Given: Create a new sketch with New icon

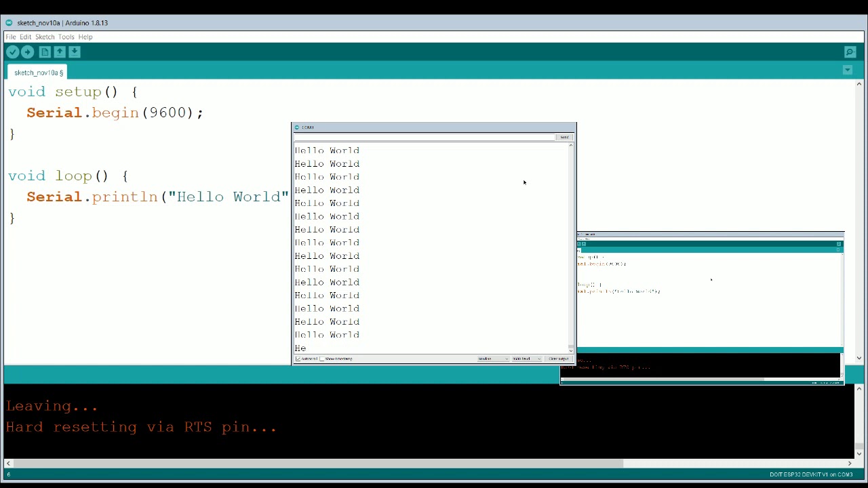Looking at the screenshot, I should 45,52.
